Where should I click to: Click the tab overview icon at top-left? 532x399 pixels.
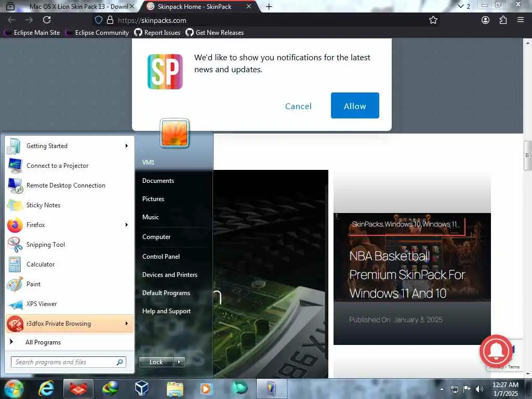[10, 6]
